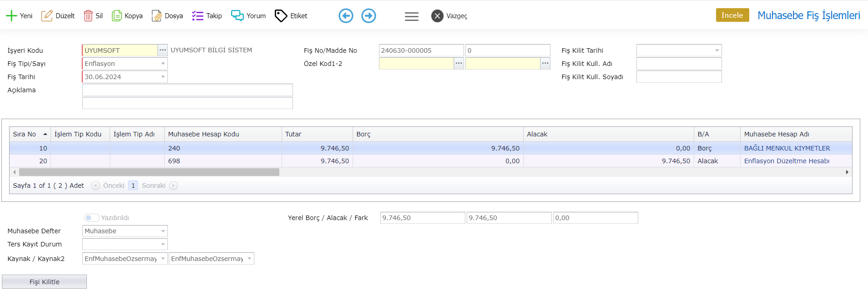
Task: Select row with account code 240
Action: point(431,148)
